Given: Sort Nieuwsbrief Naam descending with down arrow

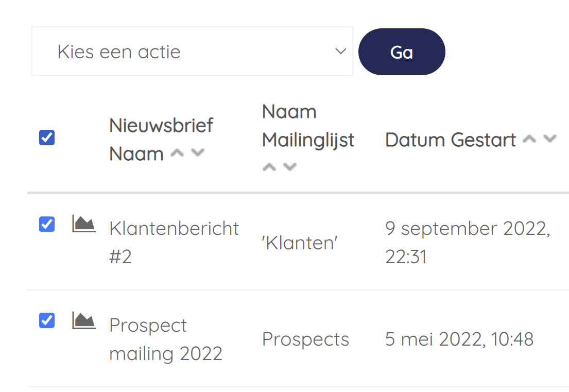Looking at the screenshot, I should point(198,153).
